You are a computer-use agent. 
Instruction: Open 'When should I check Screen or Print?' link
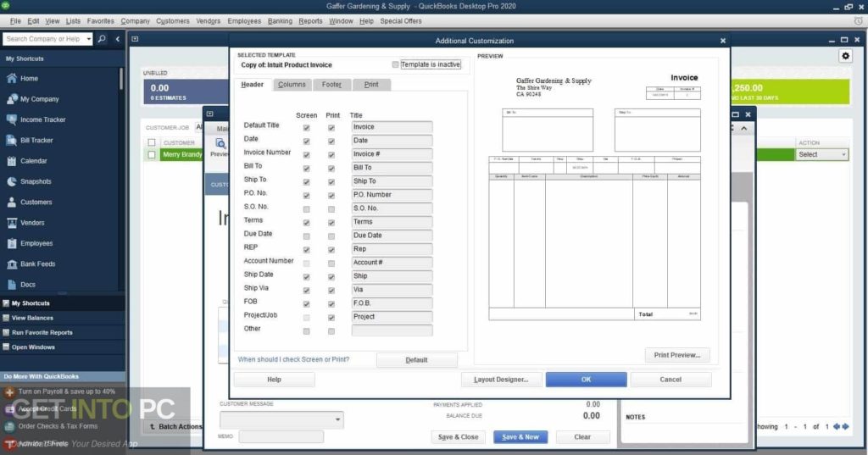click(293, 359)
